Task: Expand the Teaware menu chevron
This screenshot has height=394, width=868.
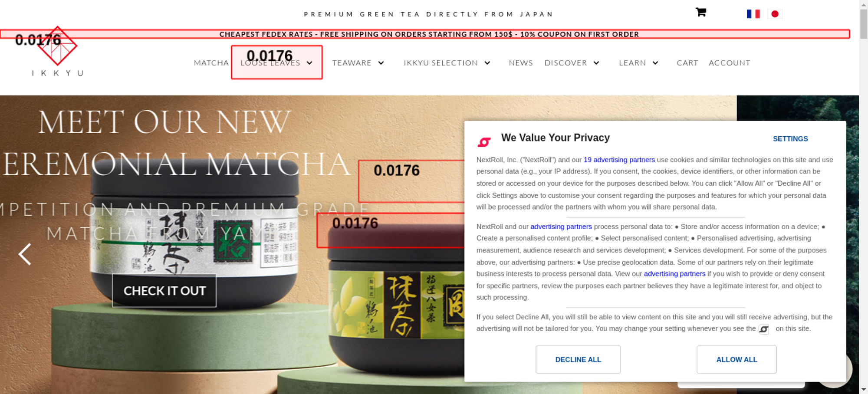Action: click(x=381, y=63)
